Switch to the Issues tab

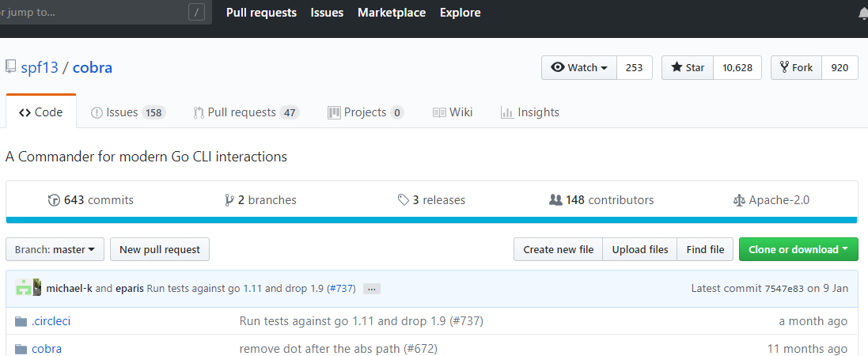tap(127, 112)
